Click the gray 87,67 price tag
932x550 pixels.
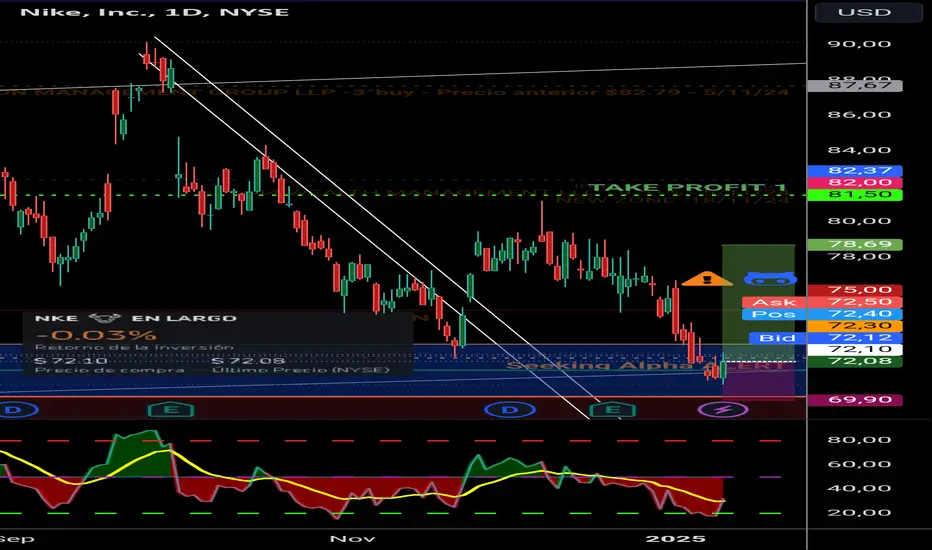pos(855,86)
